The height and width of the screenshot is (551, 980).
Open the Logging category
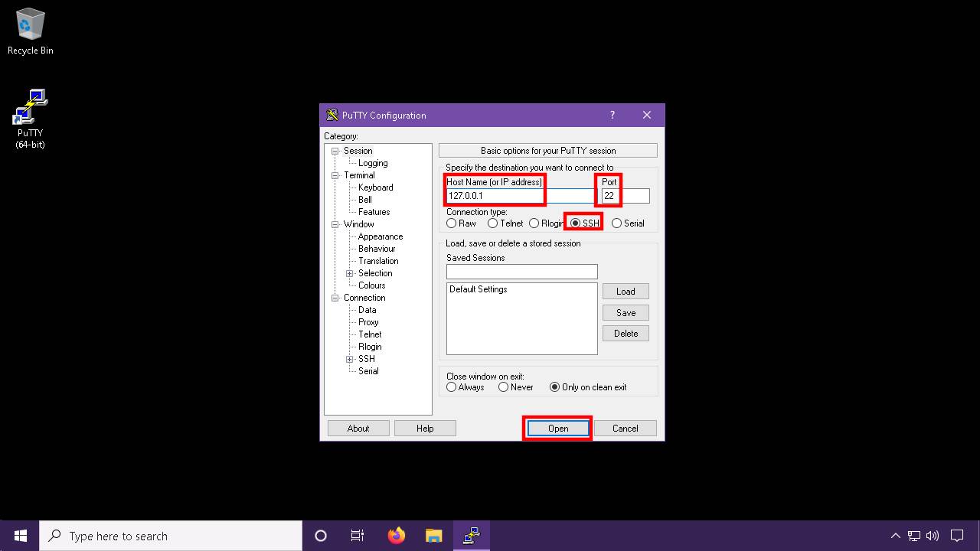[373, 163]
